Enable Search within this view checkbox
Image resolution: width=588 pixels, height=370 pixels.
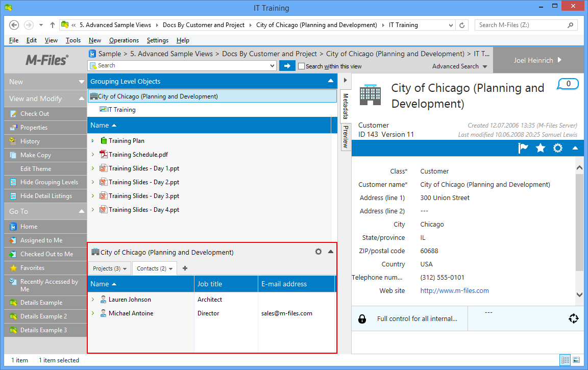301,66
